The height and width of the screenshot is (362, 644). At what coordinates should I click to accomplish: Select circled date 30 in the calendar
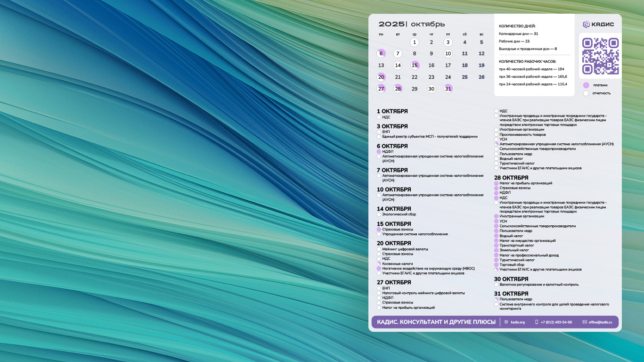click(431, 89)
